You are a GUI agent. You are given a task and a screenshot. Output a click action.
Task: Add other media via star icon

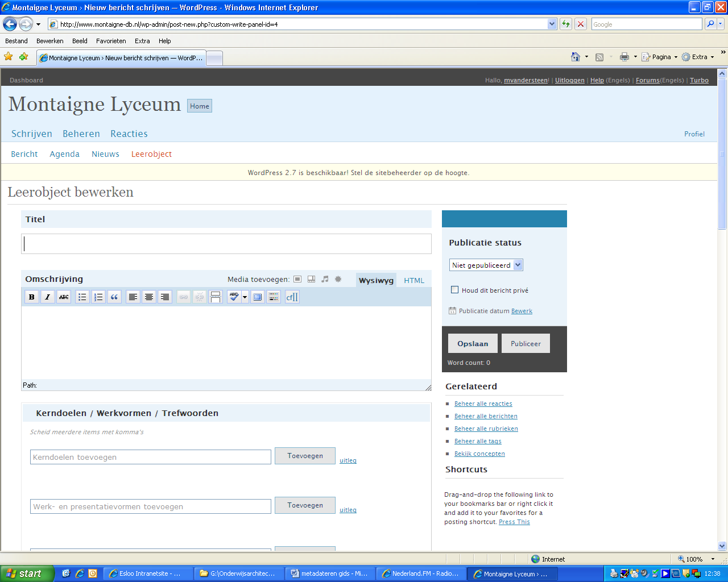click(338, 279)
